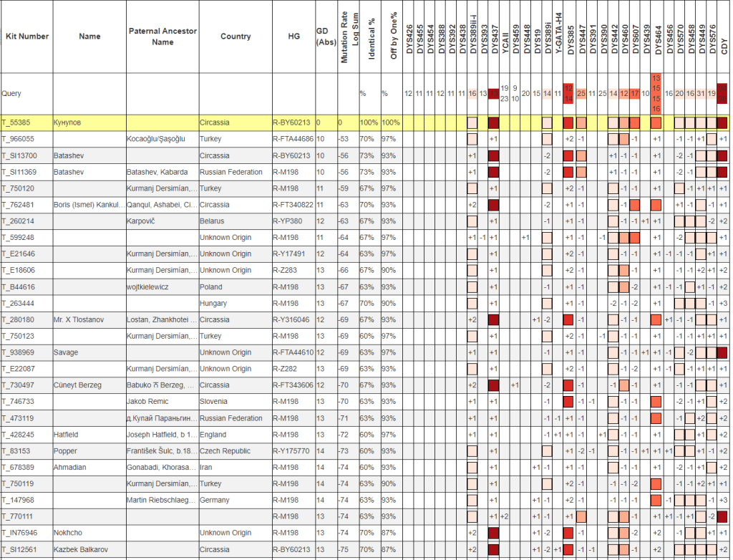The image size is (733, 560).
Task: Select the Paternal Ancestor Name header
Action: point(162,37)
